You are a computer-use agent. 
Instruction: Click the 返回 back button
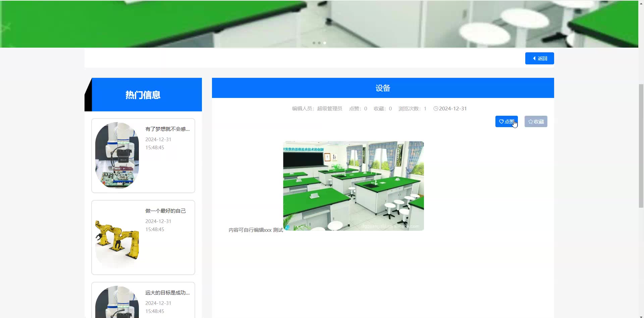(539, 58)
